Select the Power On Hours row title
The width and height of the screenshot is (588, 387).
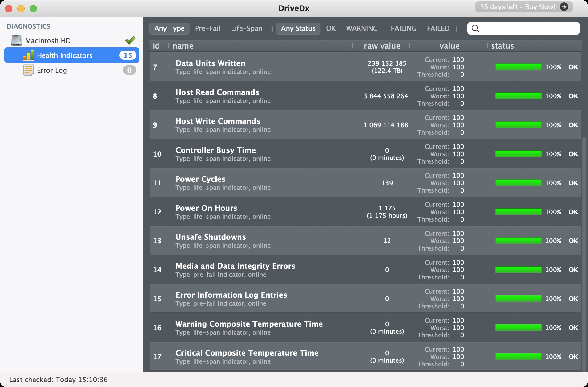point(206,208)
